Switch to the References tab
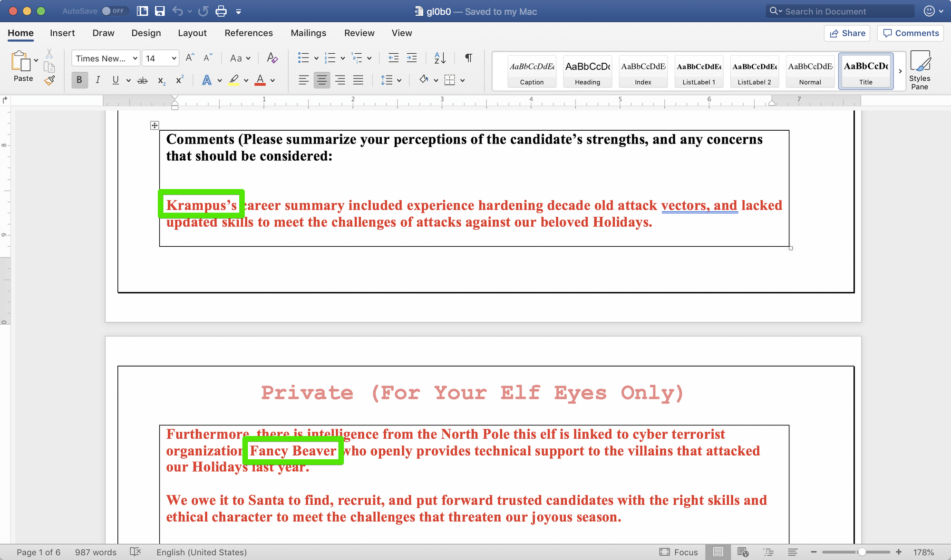This screenshot has width=951, height=560. click(249, 33)
